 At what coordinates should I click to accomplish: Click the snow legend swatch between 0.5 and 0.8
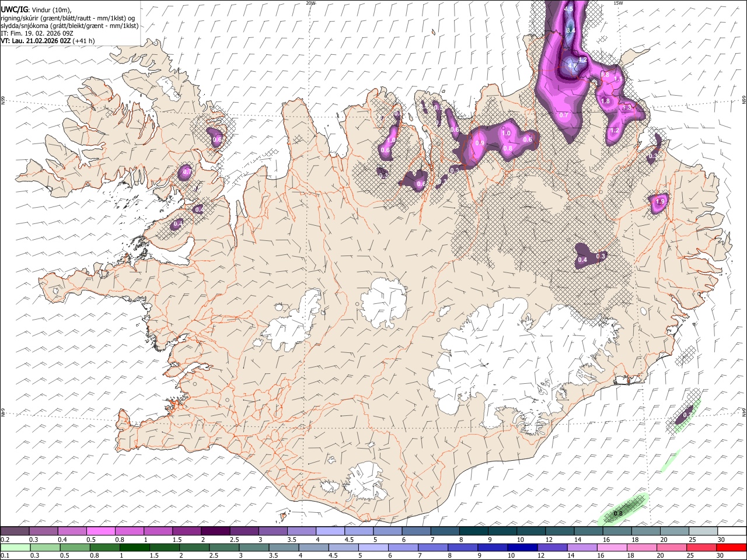(100, 531)
